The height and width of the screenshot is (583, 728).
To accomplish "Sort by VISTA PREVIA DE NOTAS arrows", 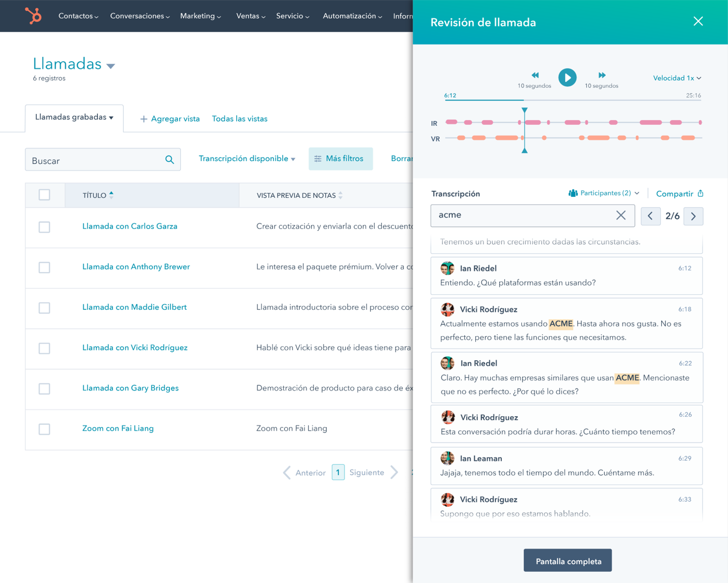I will pos(340,195).
